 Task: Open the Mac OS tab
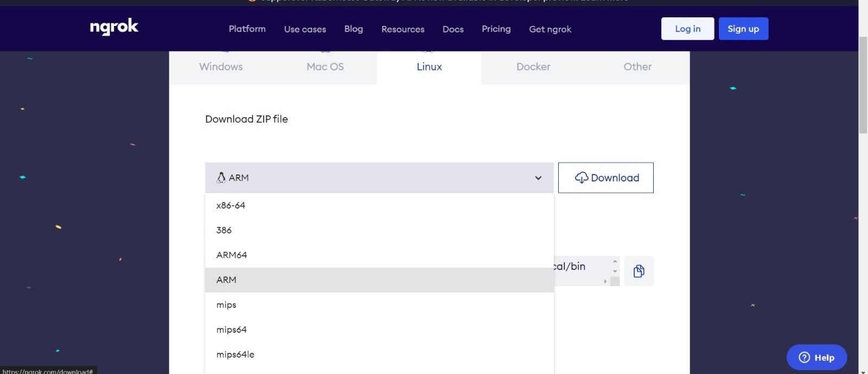tap(325, 67)
